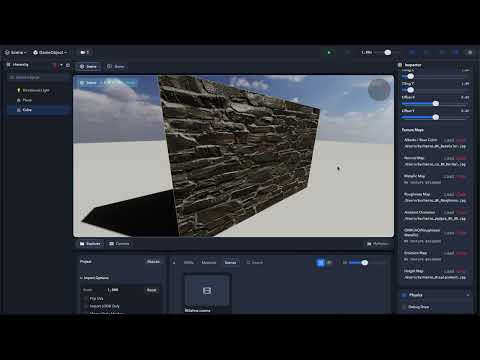Switch to the Game viewport tab
Viewport: 480px width, 360px height.
tap(116, 67)
